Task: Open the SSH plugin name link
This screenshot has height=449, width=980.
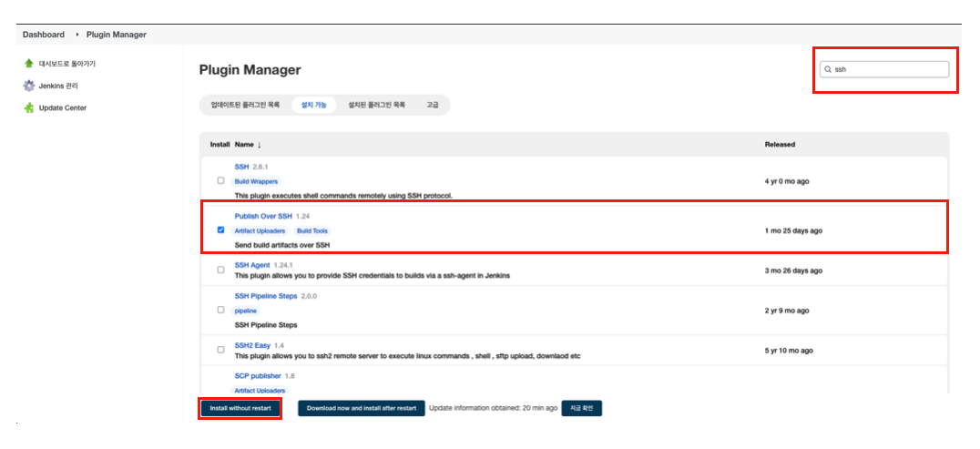Action: click(x=241, y=167)
